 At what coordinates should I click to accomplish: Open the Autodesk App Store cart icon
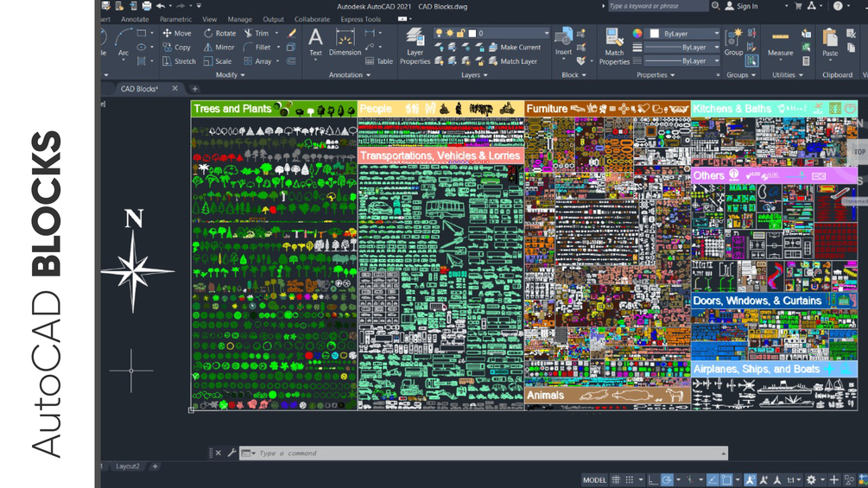pos(798,6)
